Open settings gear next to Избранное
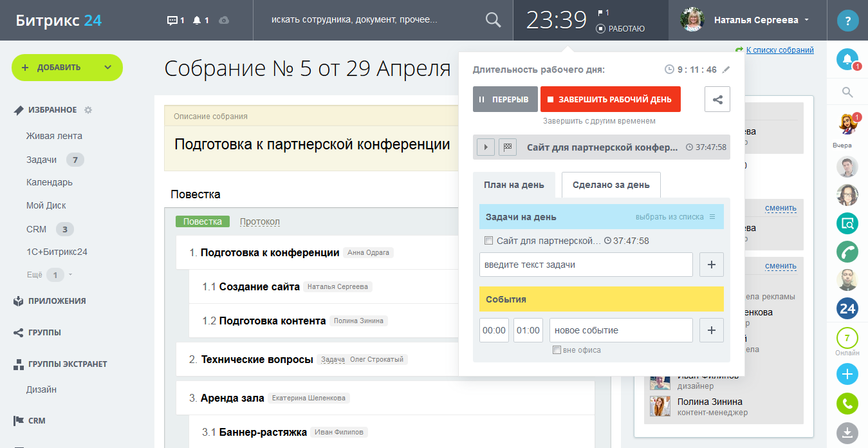The height and width of the screenshot is (448, 868). click(x=88, y=110)
